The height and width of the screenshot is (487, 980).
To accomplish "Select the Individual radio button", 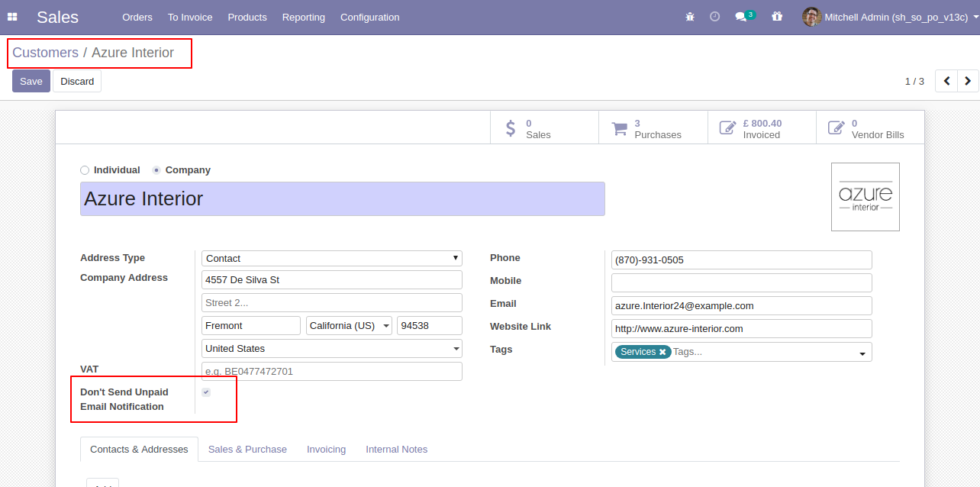I will [85, 170].
